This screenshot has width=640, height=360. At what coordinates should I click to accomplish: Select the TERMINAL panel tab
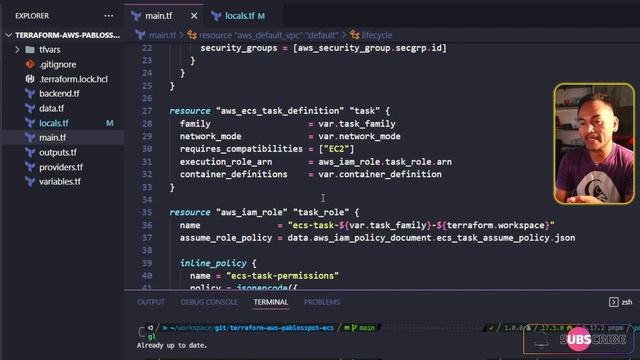271,302
